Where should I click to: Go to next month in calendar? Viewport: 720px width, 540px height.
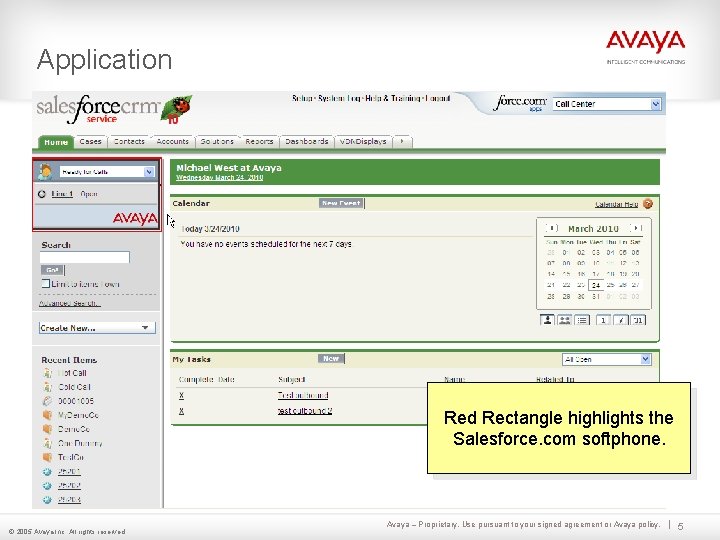pos(636,228)
